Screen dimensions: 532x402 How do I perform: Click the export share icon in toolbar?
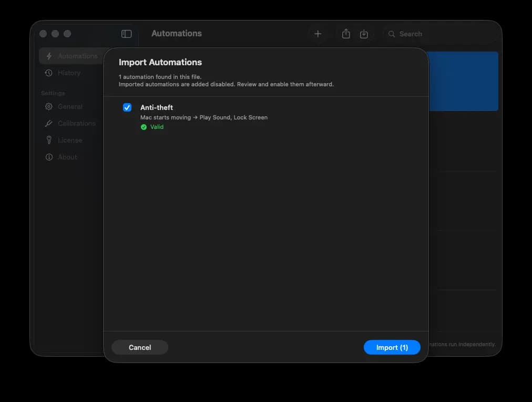tap(346, 34)
